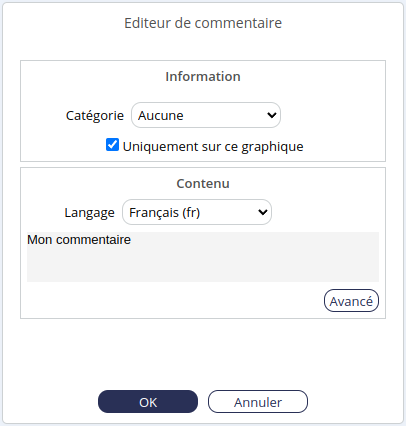Open the Catégorie dropdown showing Aucune

tap(206, 115)
